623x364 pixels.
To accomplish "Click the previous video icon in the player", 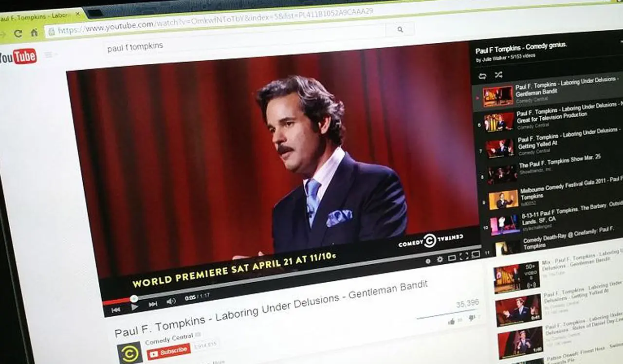I will pos(117,309).
